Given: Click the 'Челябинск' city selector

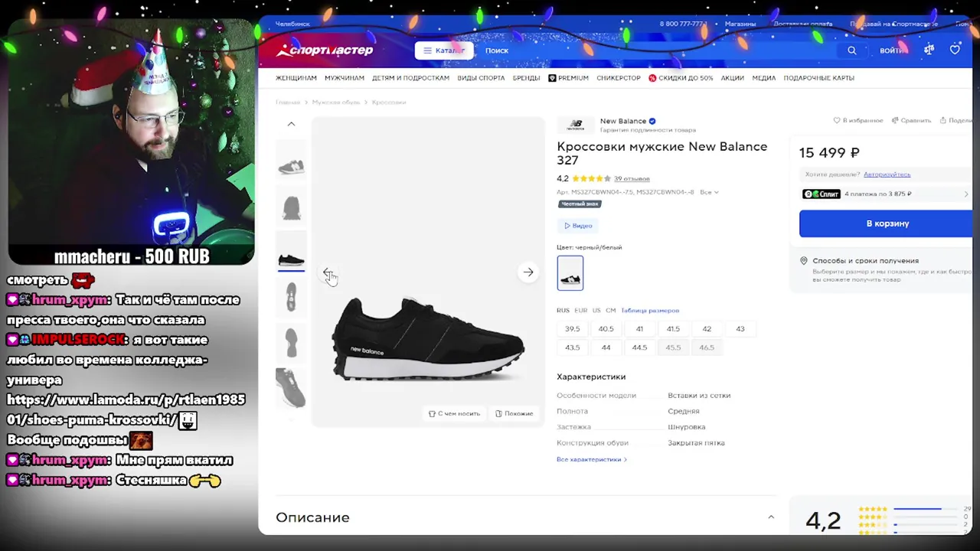Looking at the screenshot, I should tap(292, 24).
